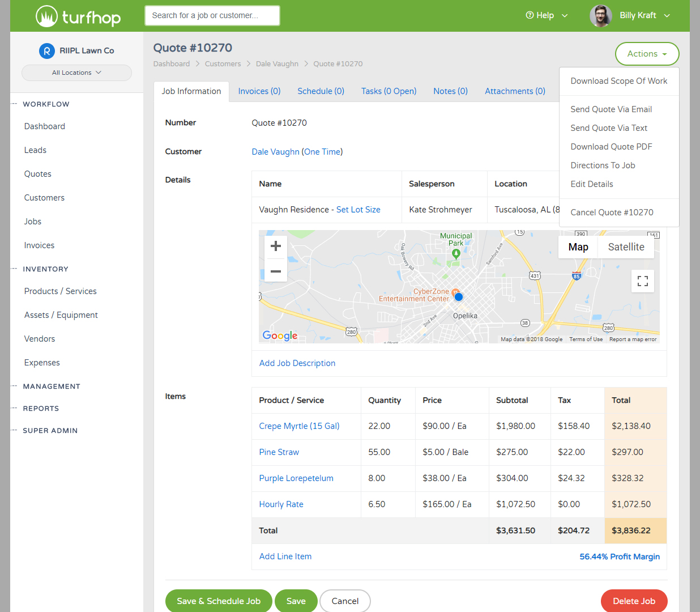Viewport: 700px width, 612px height.
Task: Expand the Reports section in sidebar
Action: click(41, 409)
